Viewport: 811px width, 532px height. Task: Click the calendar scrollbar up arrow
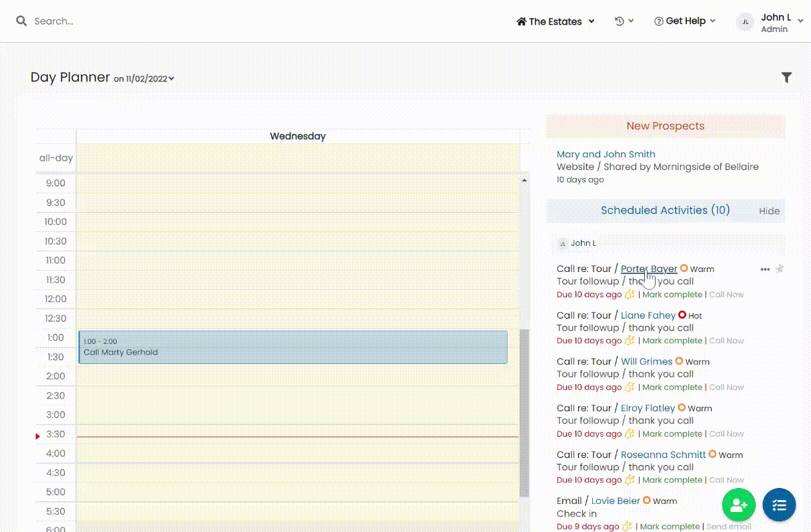[524, 180]
